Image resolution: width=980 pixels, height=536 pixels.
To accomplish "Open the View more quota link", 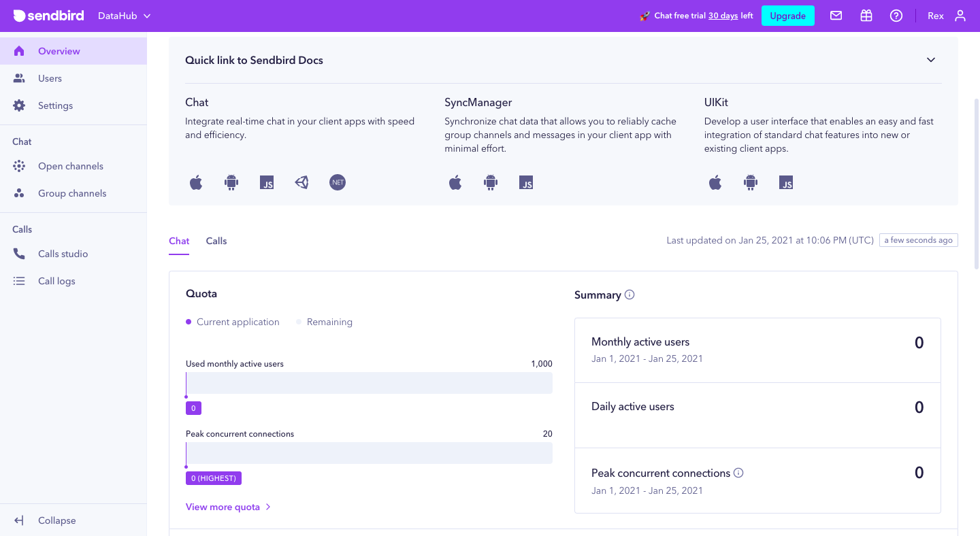I will pos(229,507).
